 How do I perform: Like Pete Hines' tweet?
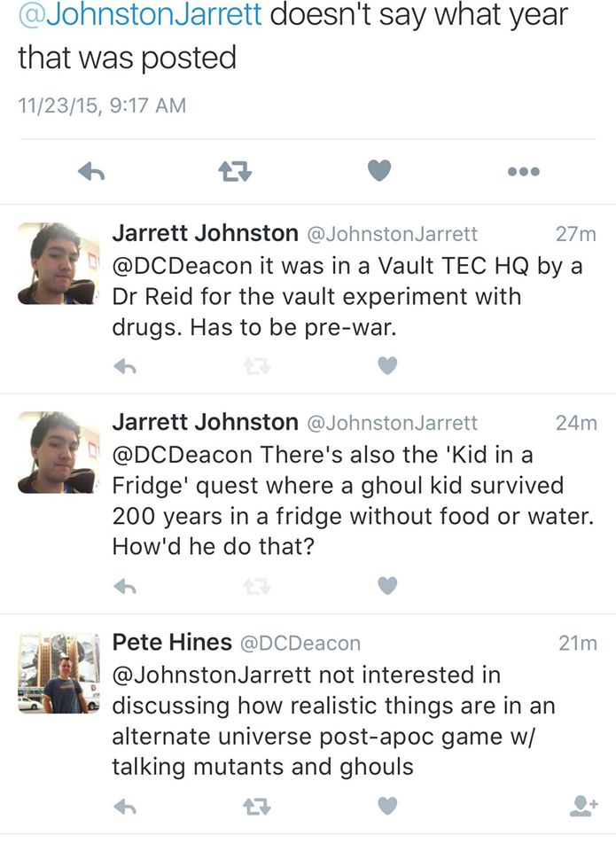point(387,805)
